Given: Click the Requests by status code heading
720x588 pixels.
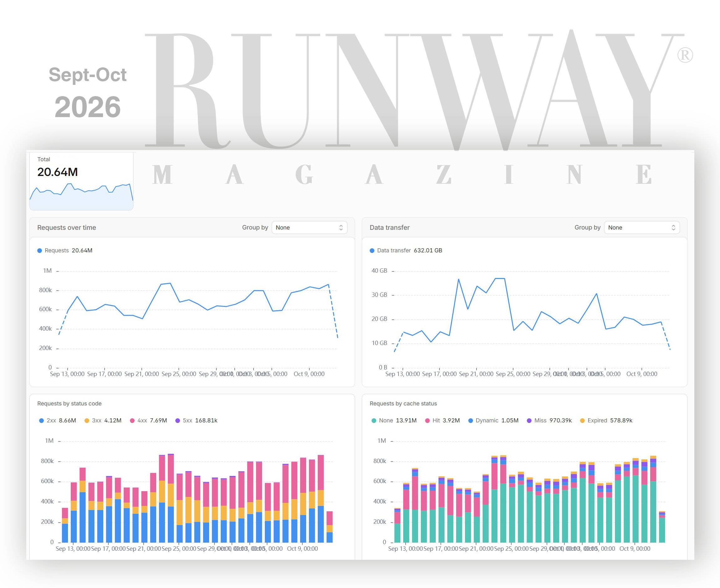Looking at the screenshot, I should click(69, 403).
